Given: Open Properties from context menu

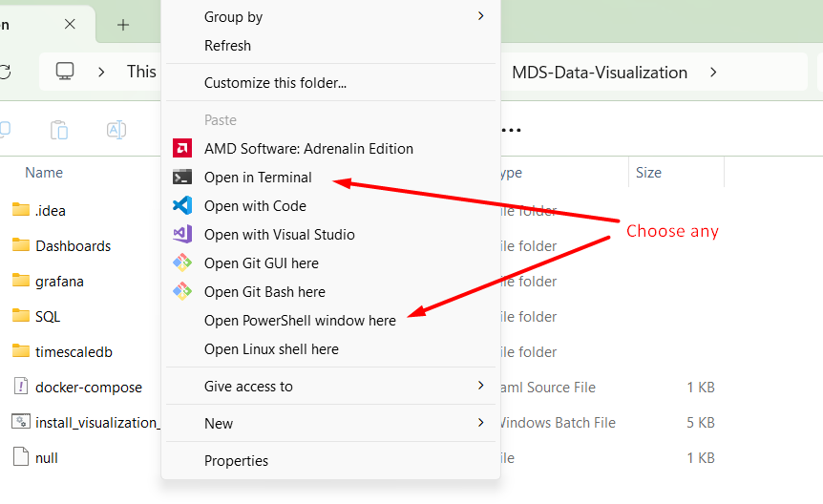Looking at the screenshot, I should point(236,461).
